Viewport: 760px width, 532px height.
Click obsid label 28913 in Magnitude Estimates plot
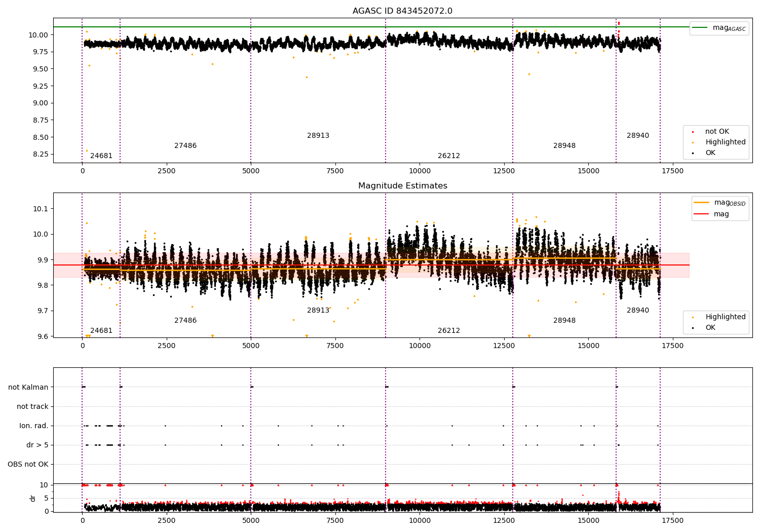click(318, 311)
